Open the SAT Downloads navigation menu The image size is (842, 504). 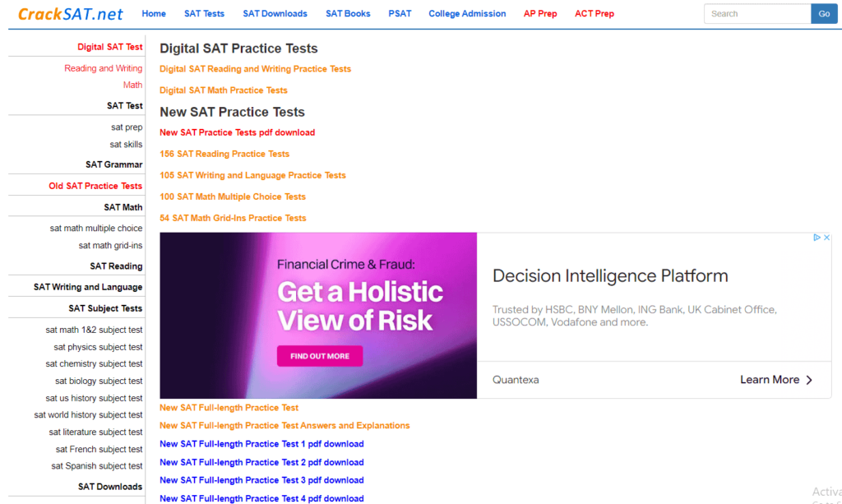tap(275, 14)
